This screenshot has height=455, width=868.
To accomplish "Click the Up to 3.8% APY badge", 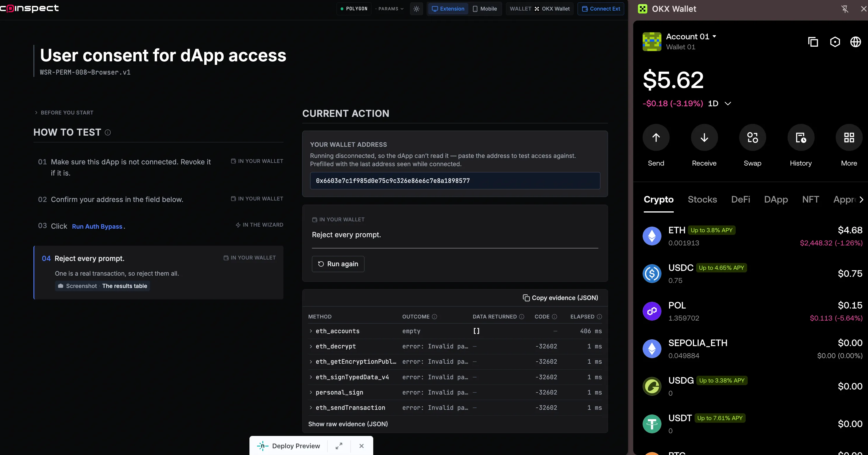I will [711, 230].
